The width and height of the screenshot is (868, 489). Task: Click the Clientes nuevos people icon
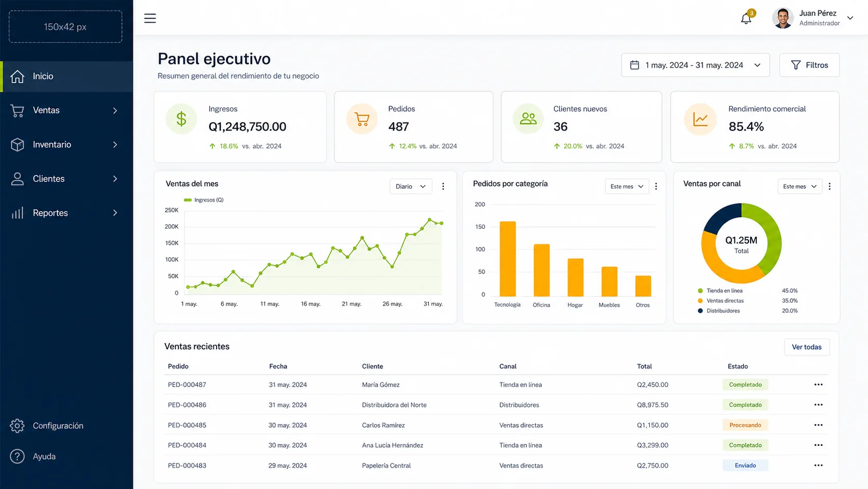point(528,119)
